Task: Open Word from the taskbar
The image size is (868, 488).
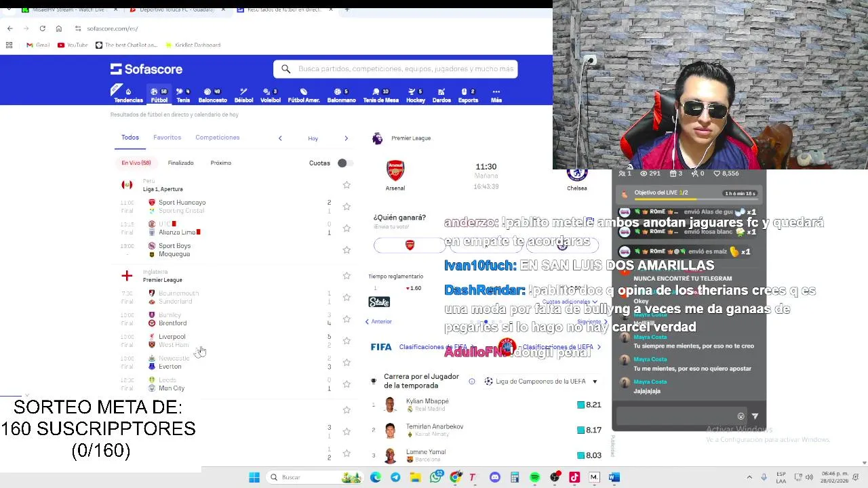Action: point(614,477)
